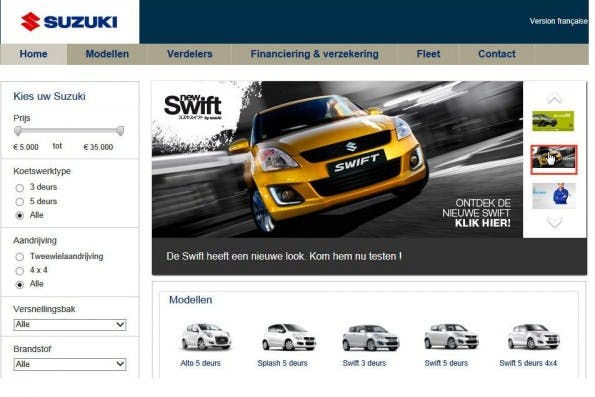Open the Modellen menu tab
This screenshot has width=595, height=397.
tap(107, 54)
